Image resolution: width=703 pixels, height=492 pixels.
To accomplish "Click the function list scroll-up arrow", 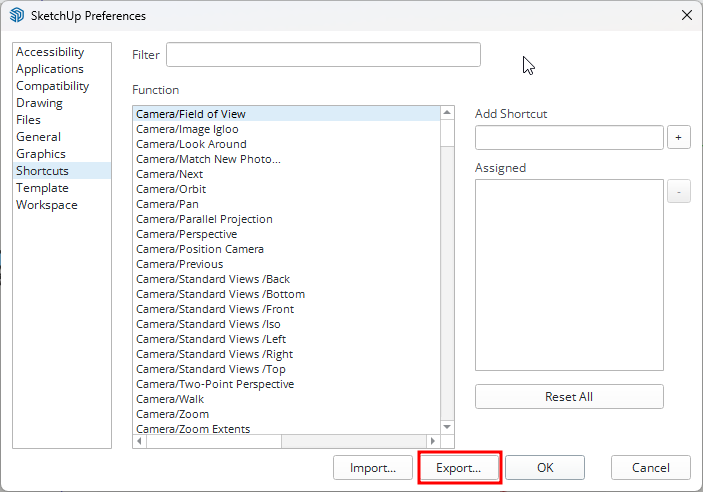I will 447,113.
